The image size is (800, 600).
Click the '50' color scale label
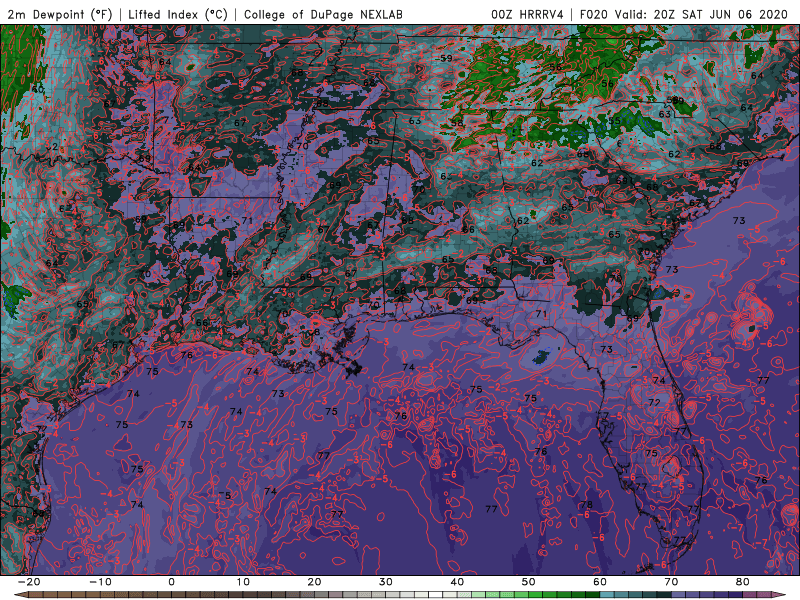tap(529, 582)
